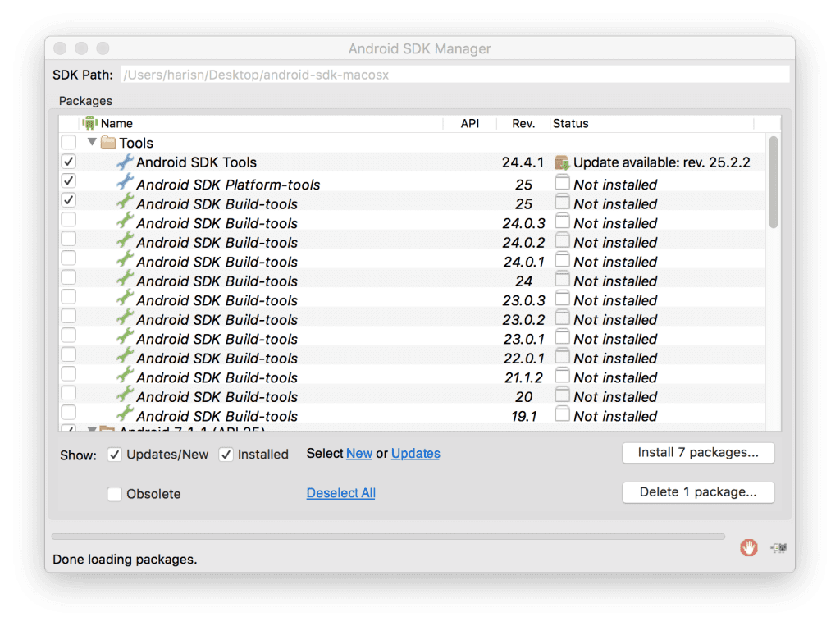Enable the Build-tools 24.0.3 checkbox
Viewport: 840px width, 626px height.
tap(68, 222)
